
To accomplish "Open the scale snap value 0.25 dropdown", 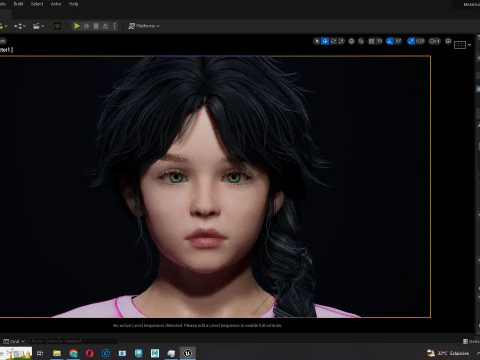I will click(420, 41).
